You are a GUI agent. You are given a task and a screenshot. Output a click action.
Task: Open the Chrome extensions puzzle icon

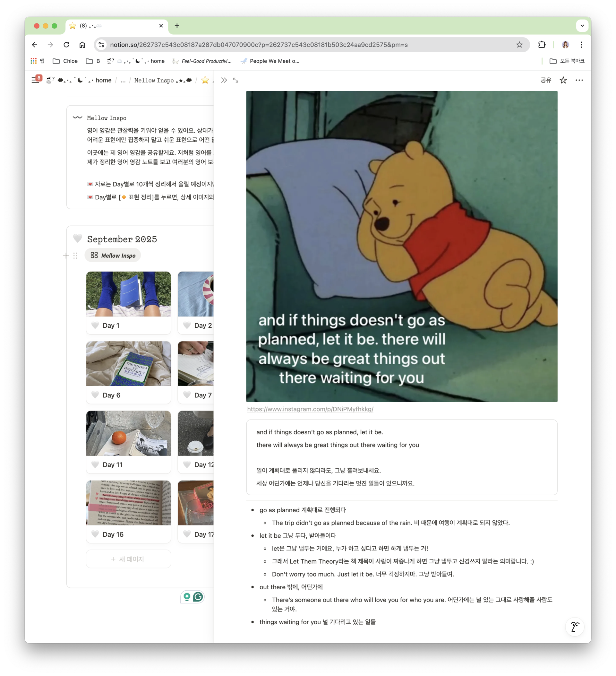[x=542, y=45]
